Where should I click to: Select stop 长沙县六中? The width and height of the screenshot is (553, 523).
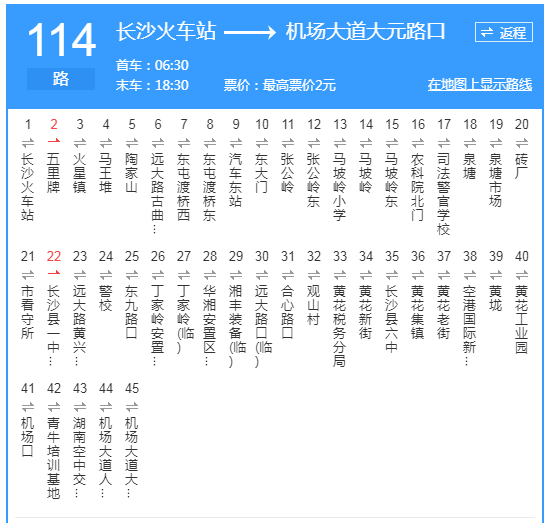[x=392, y=319]
